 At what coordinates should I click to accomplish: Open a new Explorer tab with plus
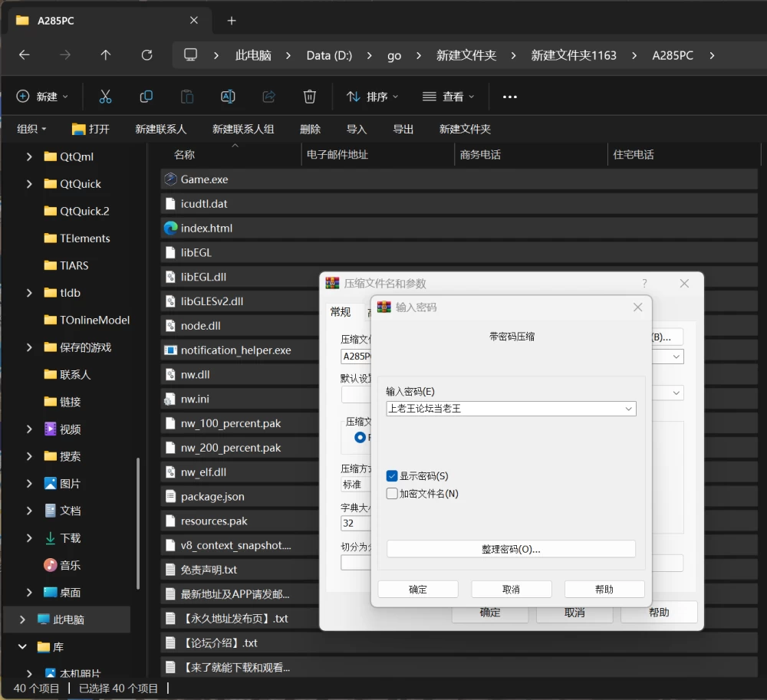[232, 21]
